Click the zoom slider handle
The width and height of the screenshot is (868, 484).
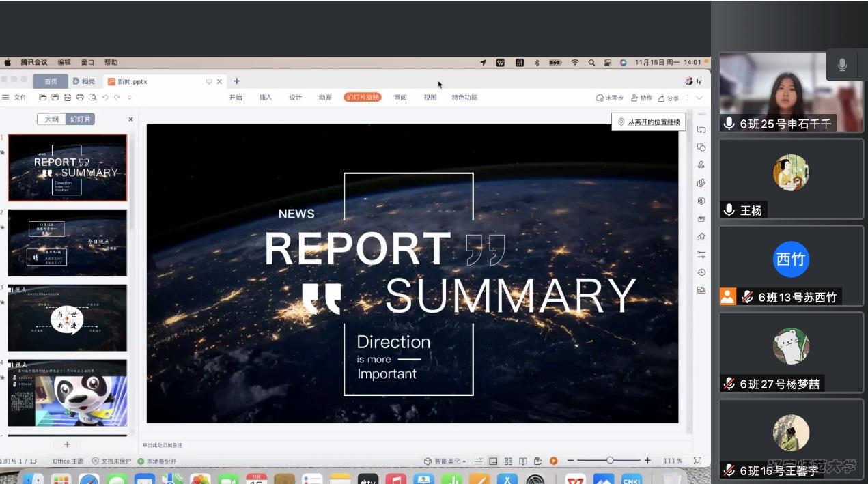pyautogui.click(x=610, y=461)
